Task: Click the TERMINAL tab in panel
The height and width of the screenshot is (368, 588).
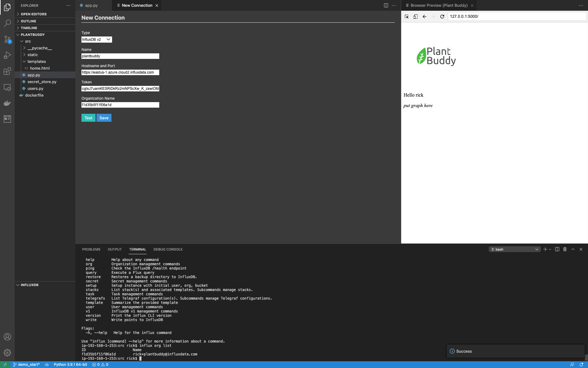Action: click(138, 249)
